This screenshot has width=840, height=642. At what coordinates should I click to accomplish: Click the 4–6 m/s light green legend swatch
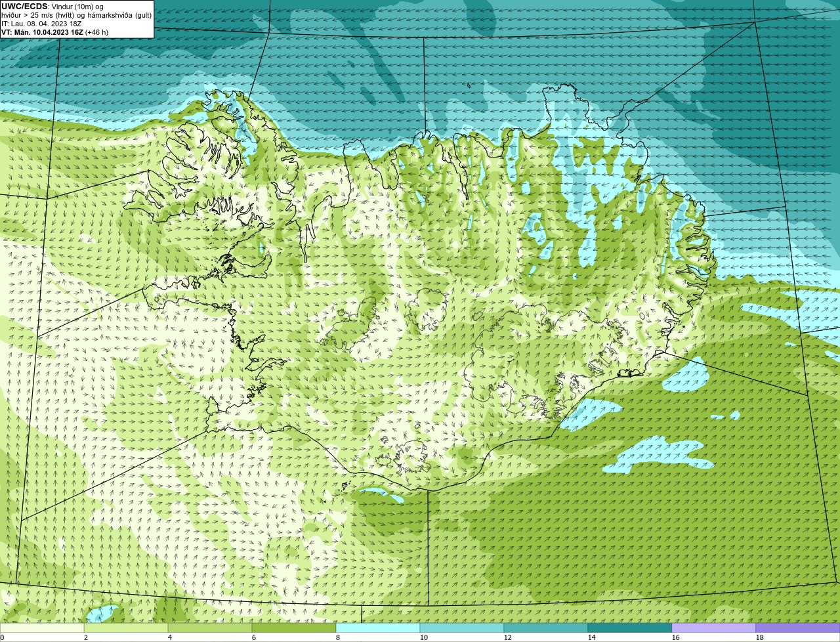pos(210,628)
